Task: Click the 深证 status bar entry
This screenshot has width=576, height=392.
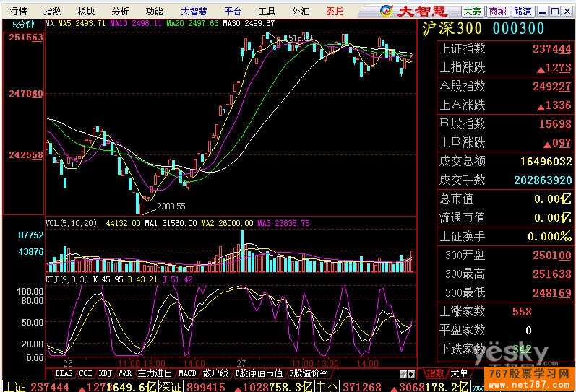Action: tap(171, 386)
